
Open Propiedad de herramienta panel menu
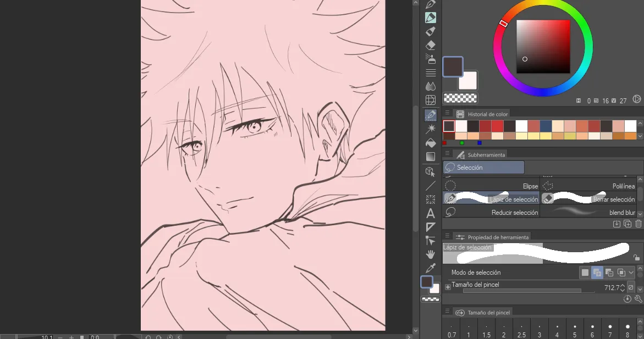click(447, 236)
